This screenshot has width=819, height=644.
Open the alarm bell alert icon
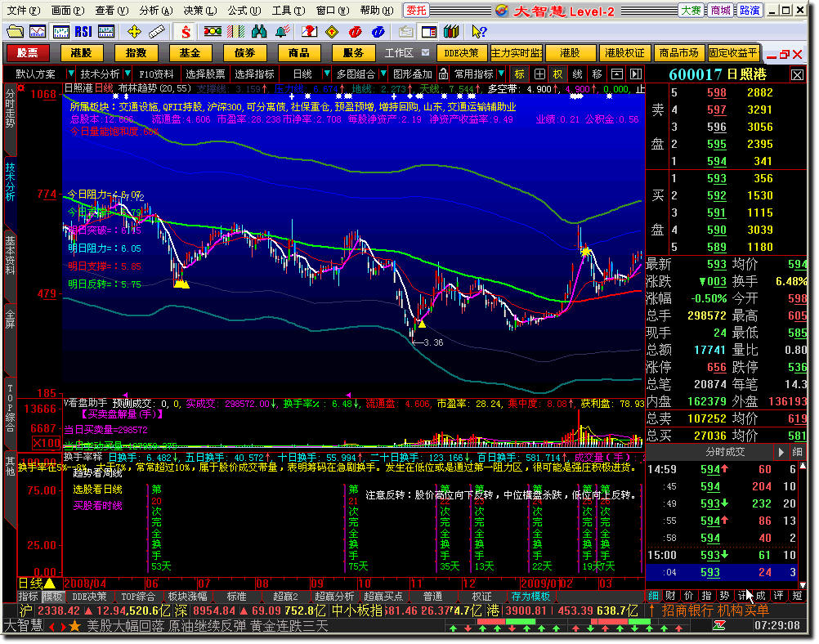point(283,32)
